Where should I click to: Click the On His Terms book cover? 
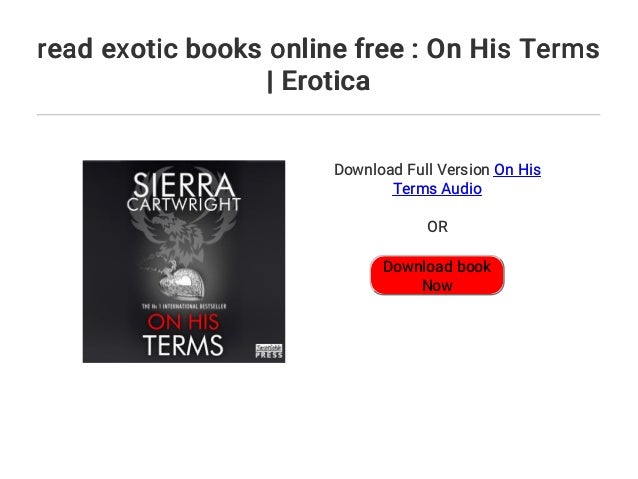pos(184,261)
